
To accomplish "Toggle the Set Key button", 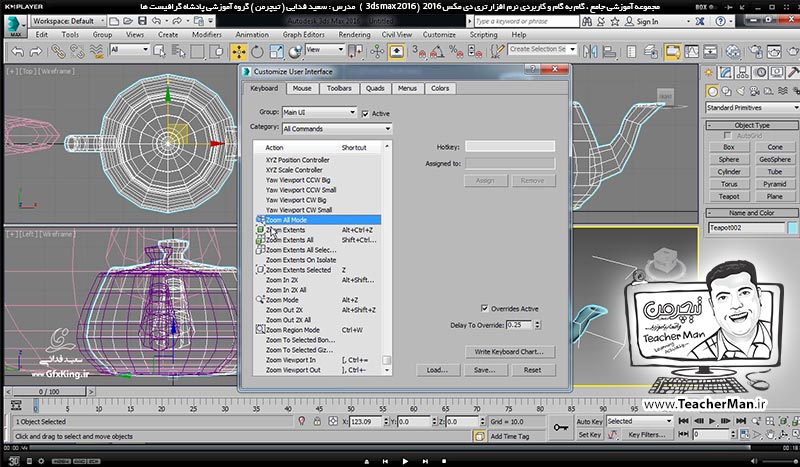I will click(589, 435).
